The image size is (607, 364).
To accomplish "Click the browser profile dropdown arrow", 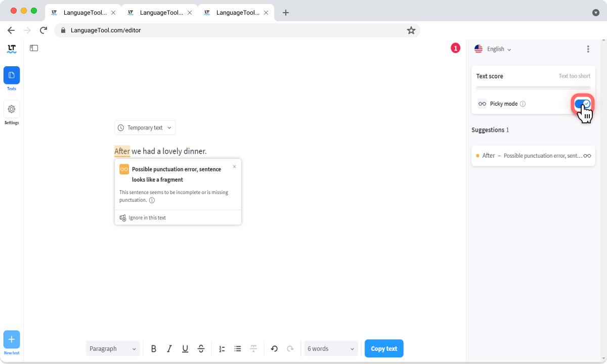I will tap(596, 13).
